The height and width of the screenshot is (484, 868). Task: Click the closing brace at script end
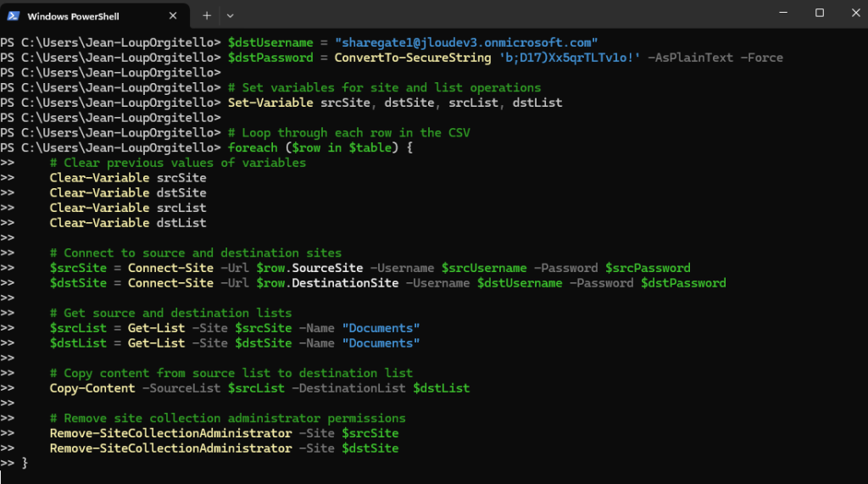[x=25, y=463]
